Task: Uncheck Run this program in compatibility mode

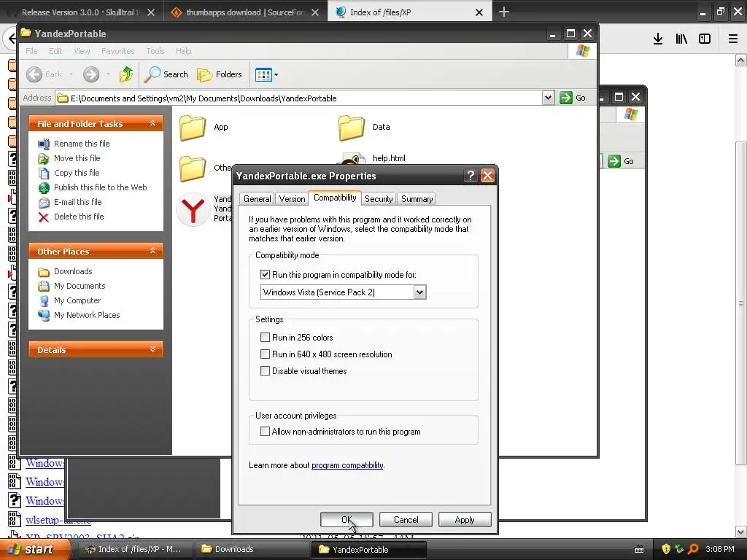Action: tap(265, 275)
